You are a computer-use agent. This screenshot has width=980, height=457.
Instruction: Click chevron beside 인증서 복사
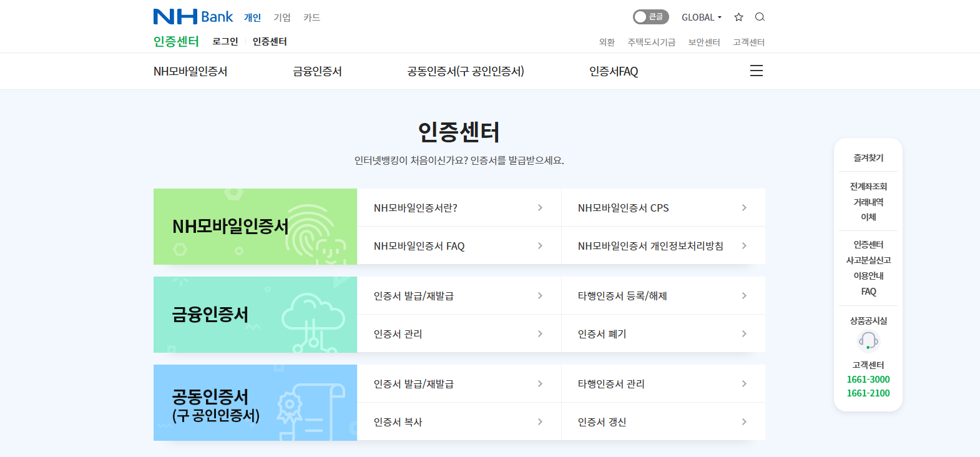pyautogui.click(x=540, y=422)
